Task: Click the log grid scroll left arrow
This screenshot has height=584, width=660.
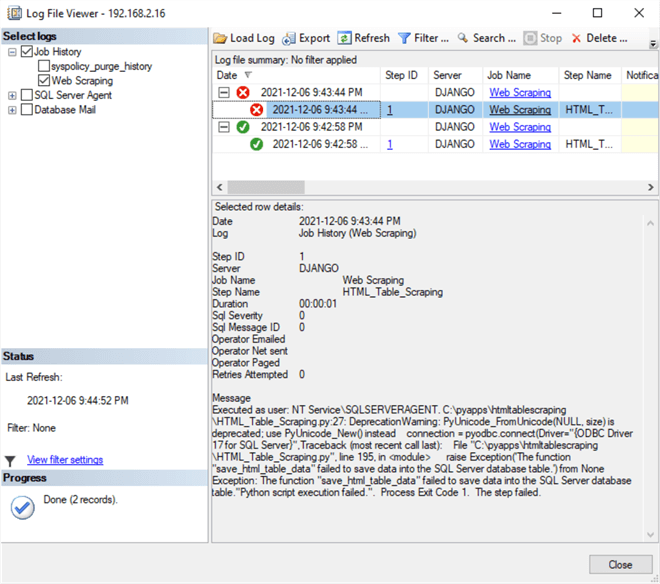Action: pos(219,187)
